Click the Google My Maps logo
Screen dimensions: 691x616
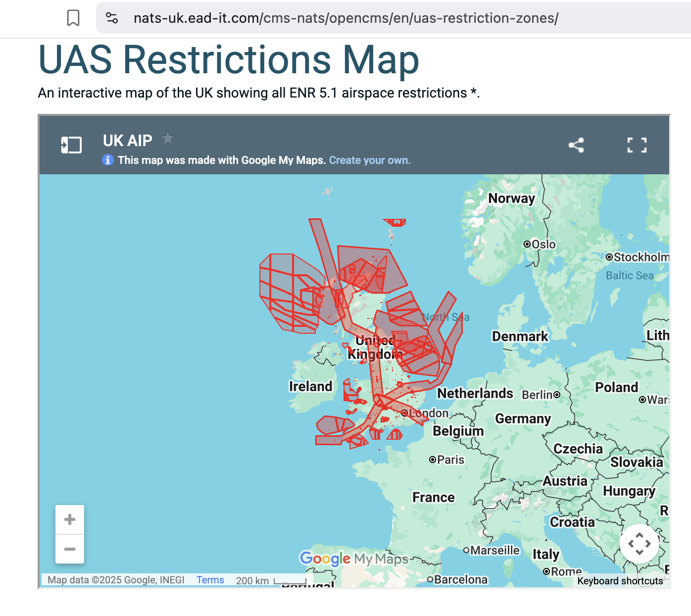click(x=354, y=559)
